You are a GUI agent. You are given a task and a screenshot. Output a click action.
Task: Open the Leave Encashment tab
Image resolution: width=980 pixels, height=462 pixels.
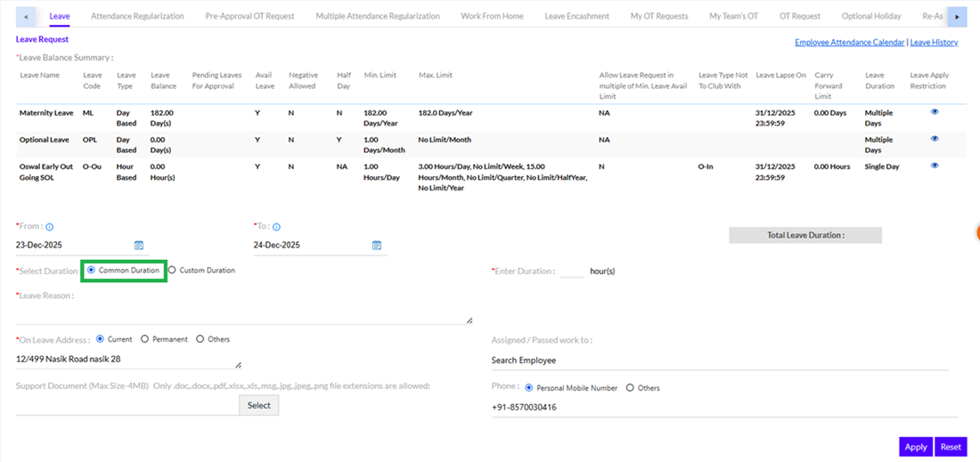coord(576,16)
